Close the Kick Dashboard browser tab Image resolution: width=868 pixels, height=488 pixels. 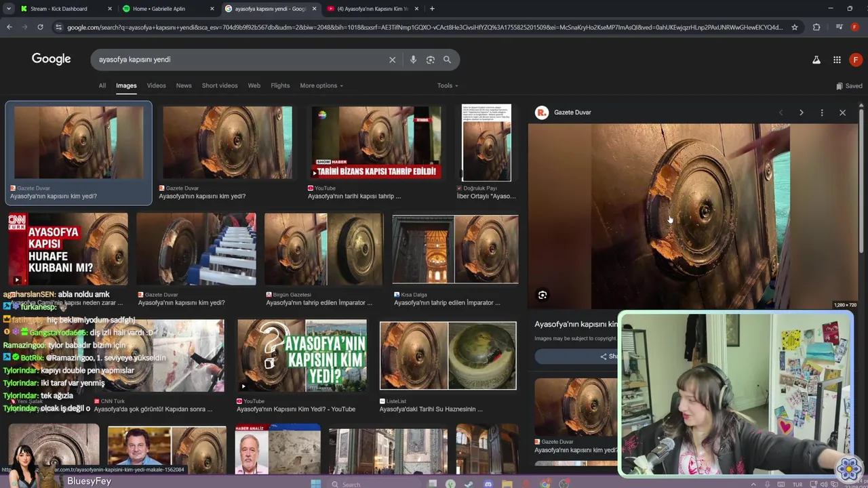[x=110, y=9]
